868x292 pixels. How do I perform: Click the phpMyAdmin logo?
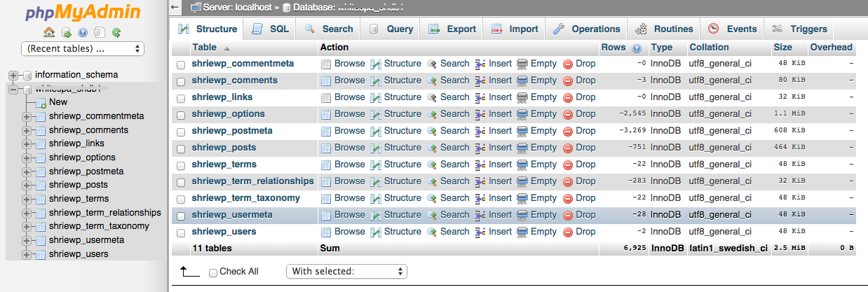[83, 13]
